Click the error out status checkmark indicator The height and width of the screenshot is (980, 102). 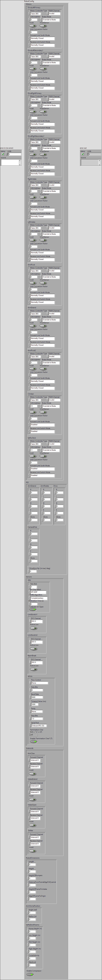tap(83, 154)
